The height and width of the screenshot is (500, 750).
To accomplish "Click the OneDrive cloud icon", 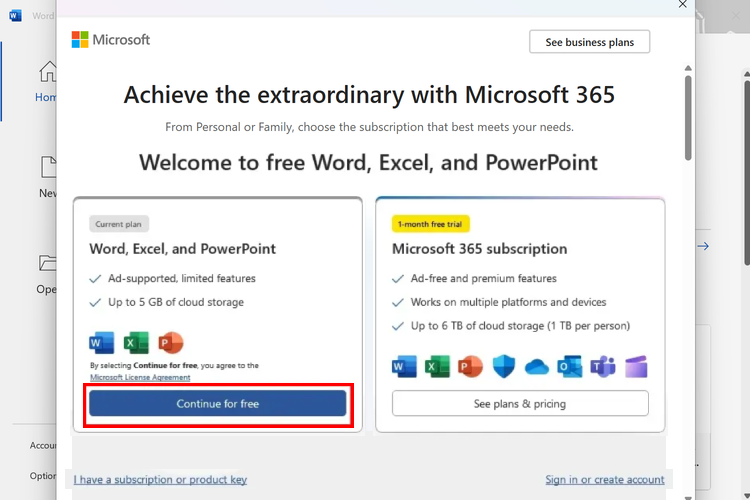I will 537,367.
